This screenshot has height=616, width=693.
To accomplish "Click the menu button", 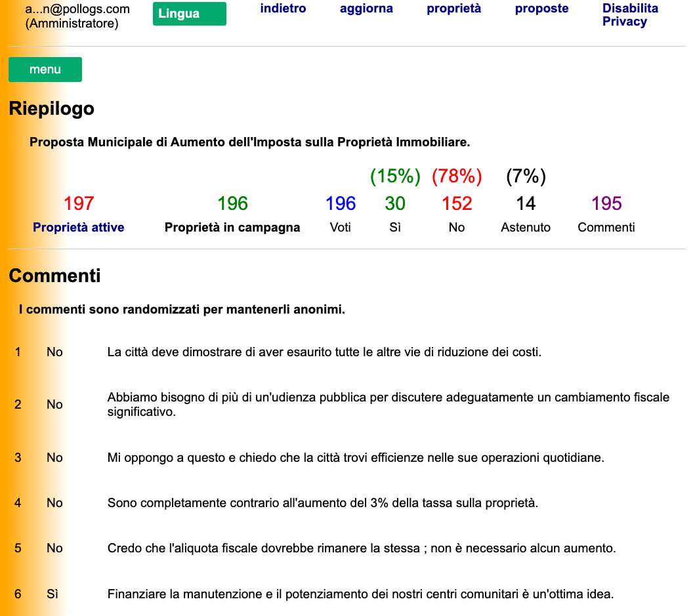I will point(45,69).
